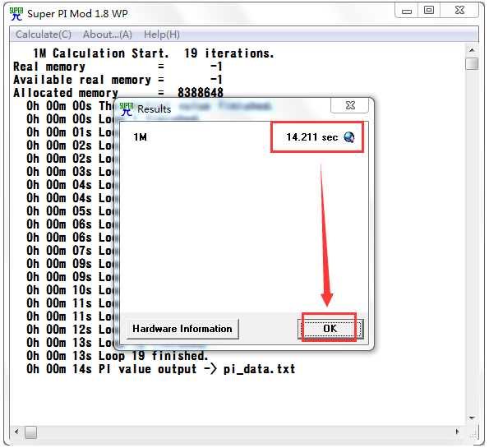
Task: Click the 14.211 sec result entry
Action: click(312, 137)
